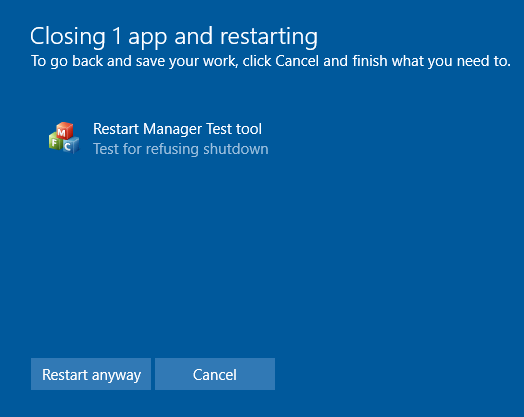The height and width of the screenshot is (417, 524).
Task: Click the shutdown refusal message under app name
Action: 180,149
